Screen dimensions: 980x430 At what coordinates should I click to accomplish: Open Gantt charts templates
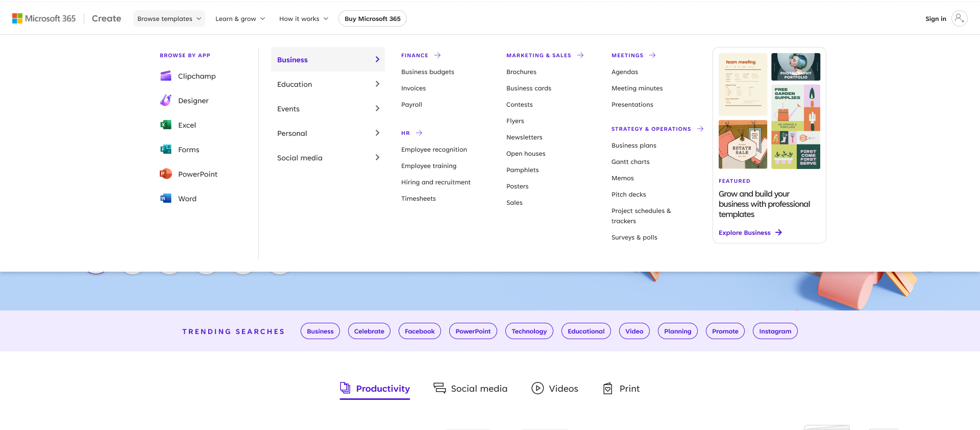tap(630, 162)
